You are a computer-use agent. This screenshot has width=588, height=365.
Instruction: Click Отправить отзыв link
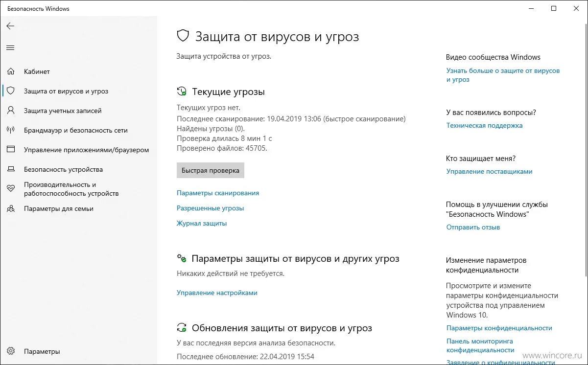tap(473, 227)
